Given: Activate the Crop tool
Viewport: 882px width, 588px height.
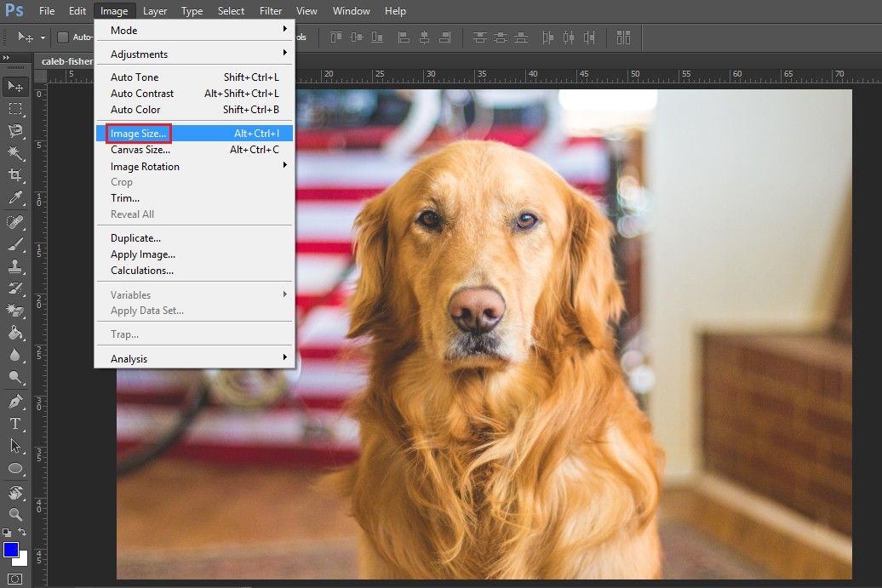Looking at the screenshot, I should (x=15, y=175).
